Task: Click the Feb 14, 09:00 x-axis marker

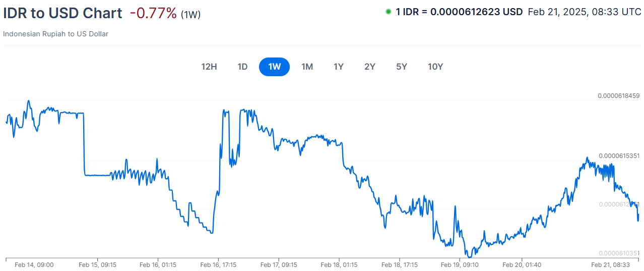Action: tap(34, 264)
